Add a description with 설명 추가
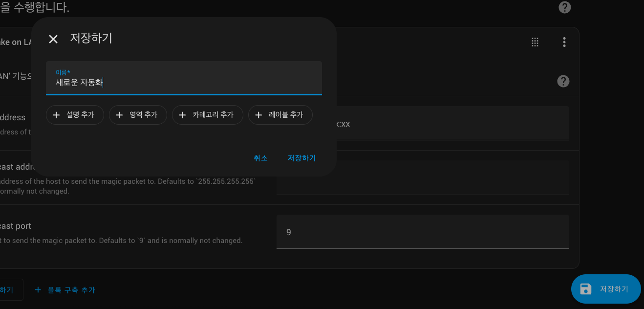Image resolution: width=644 pixels, height=309 pixels. [75, 115]
